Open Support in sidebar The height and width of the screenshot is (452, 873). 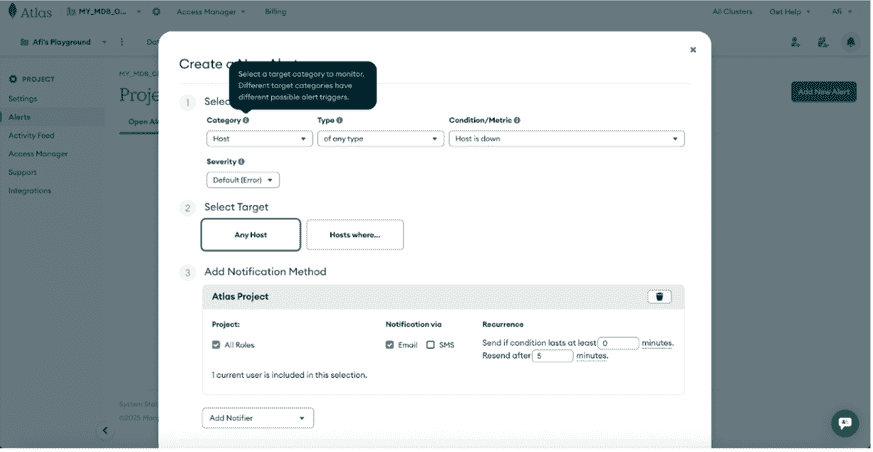tap(22, 173)
